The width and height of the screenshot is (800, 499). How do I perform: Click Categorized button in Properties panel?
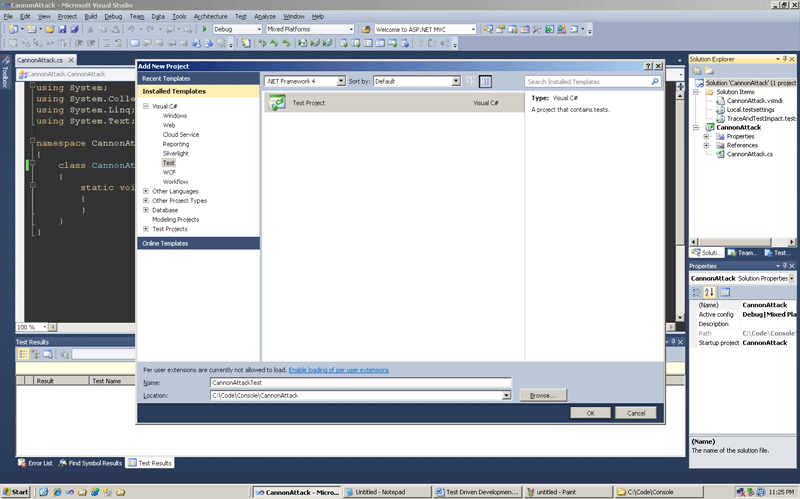[x=696, y=292]
